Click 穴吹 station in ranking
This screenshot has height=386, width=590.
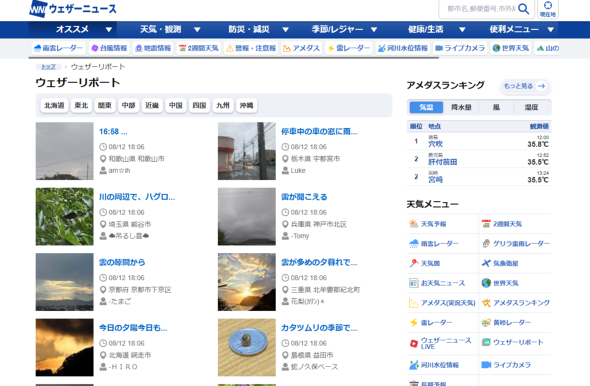435,144
